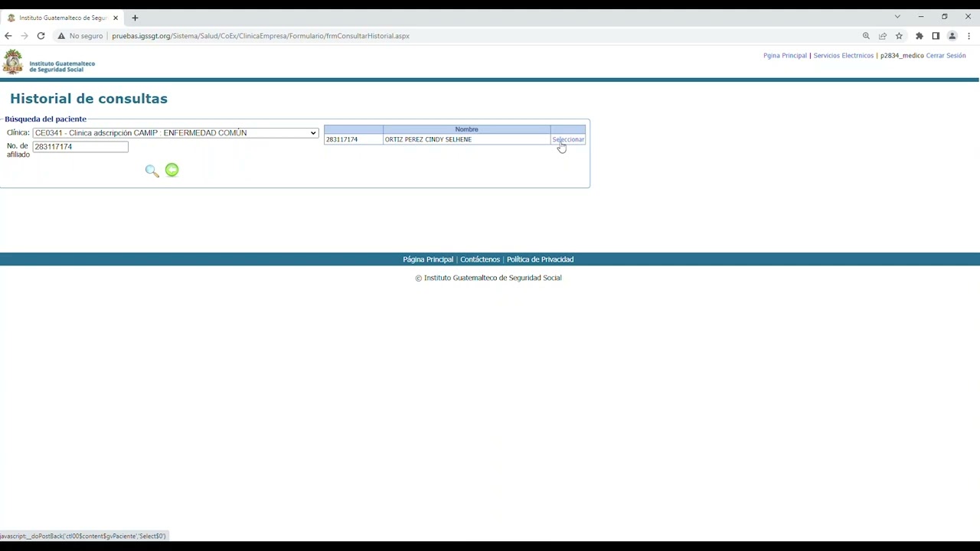Click the share page icon
The image size is (980, 551).
click(x=883, y=36)
